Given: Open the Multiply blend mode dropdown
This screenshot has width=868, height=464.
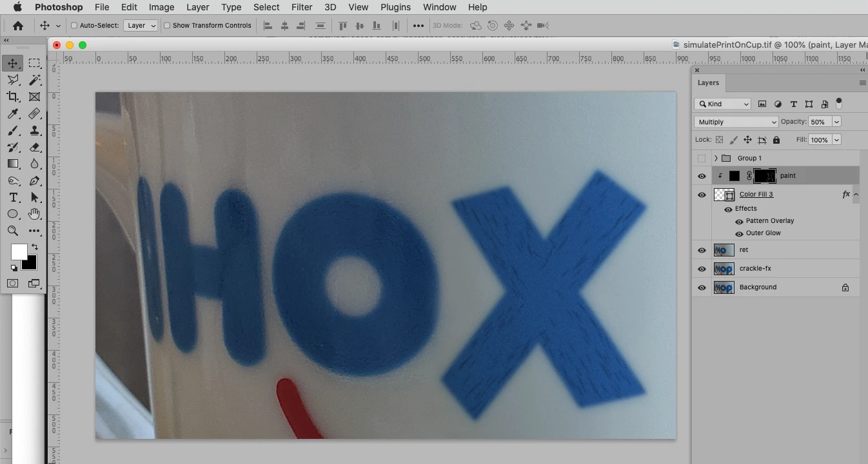Looking at the screenshot, I should click(736, 122).
